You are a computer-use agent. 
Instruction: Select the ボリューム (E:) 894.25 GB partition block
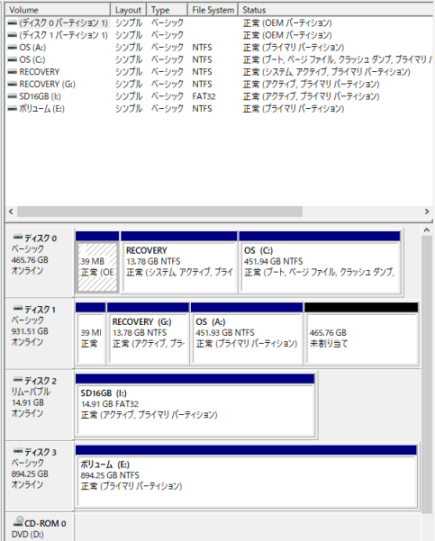246,476
